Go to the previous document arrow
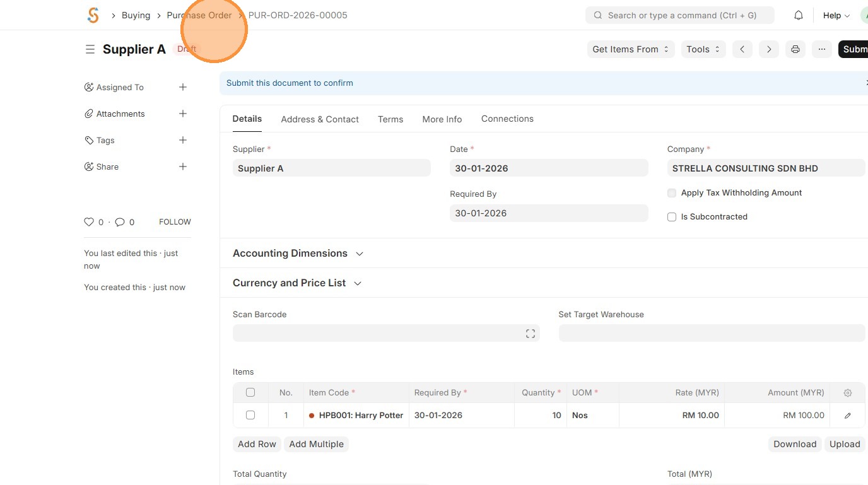This screenshot has height=485, width=868. tap(742, 49)
